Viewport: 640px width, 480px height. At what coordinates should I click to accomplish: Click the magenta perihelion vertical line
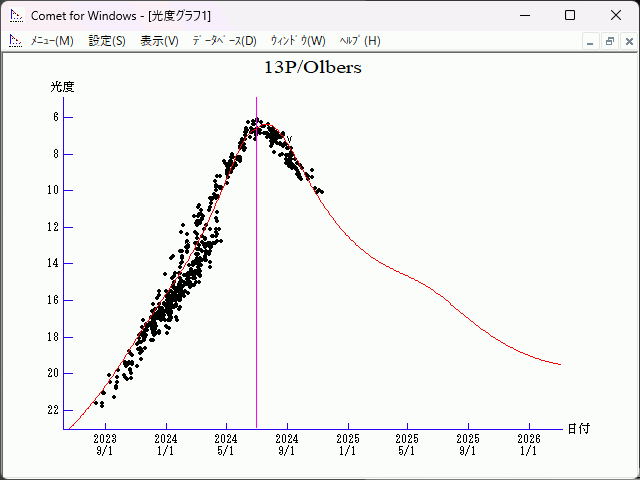[x=256, y=300]
